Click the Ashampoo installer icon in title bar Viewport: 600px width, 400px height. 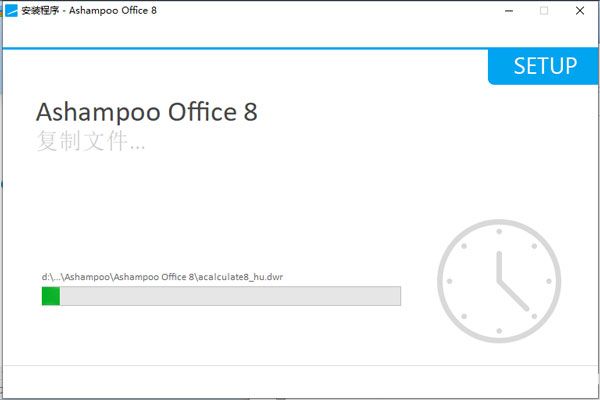point(11,10)
